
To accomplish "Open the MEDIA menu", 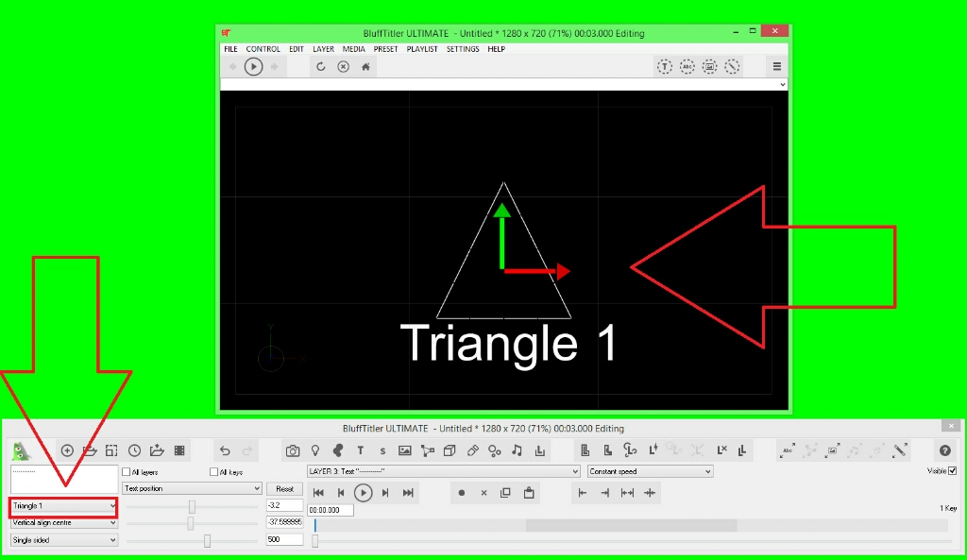I will 353,49.
